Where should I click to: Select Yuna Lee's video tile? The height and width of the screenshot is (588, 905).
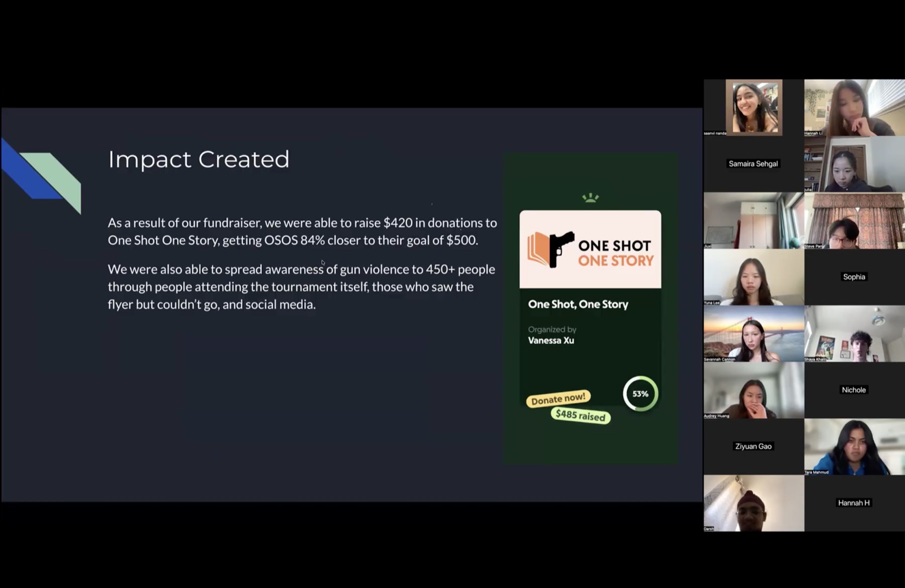click(x=754, y=277)
